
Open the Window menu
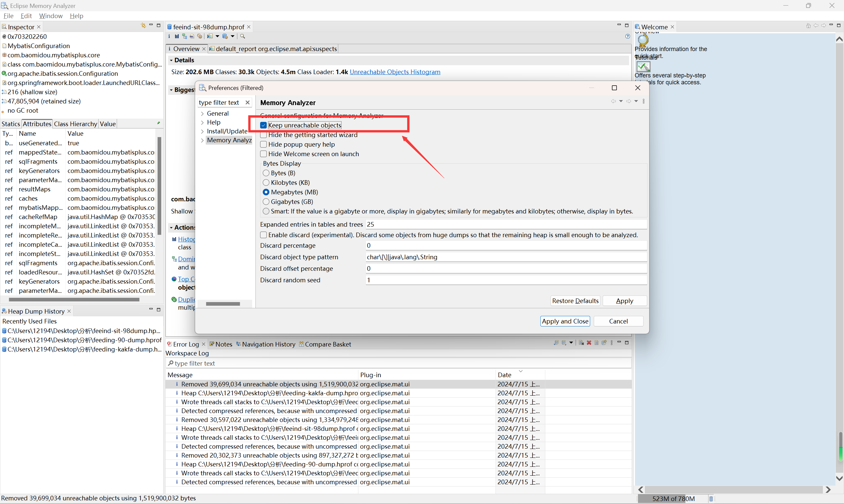pos(51,16)
